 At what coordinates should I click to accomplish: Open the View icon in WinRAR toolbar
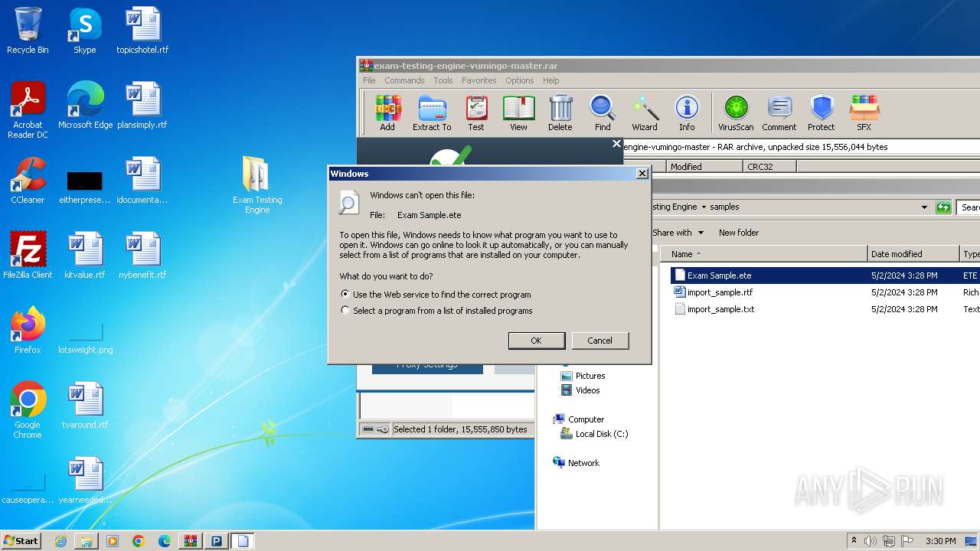pos(518,113)
